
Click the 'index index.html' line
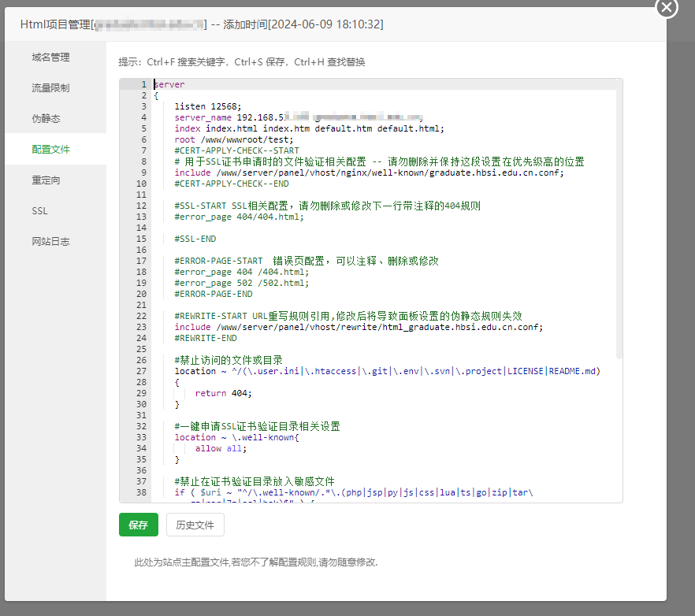(310, 128)
